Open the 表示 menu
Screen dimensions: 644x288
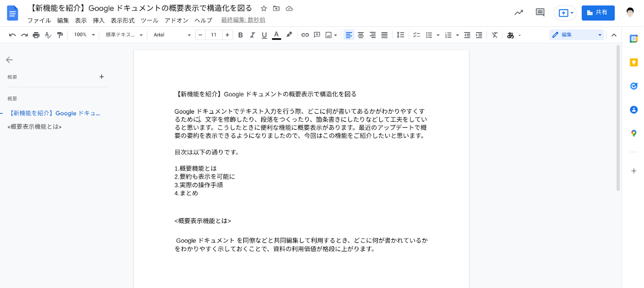click(81, 20)
